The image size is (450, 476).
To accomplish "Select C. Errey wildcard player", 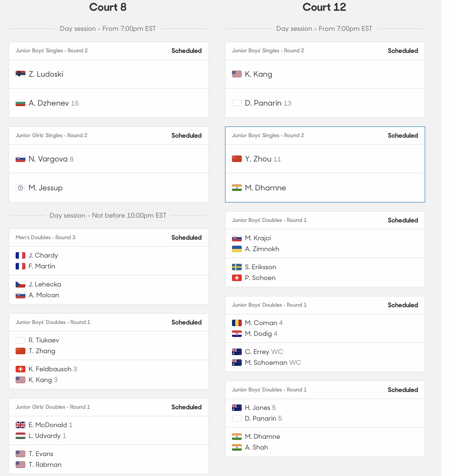I will click(257, 352).
